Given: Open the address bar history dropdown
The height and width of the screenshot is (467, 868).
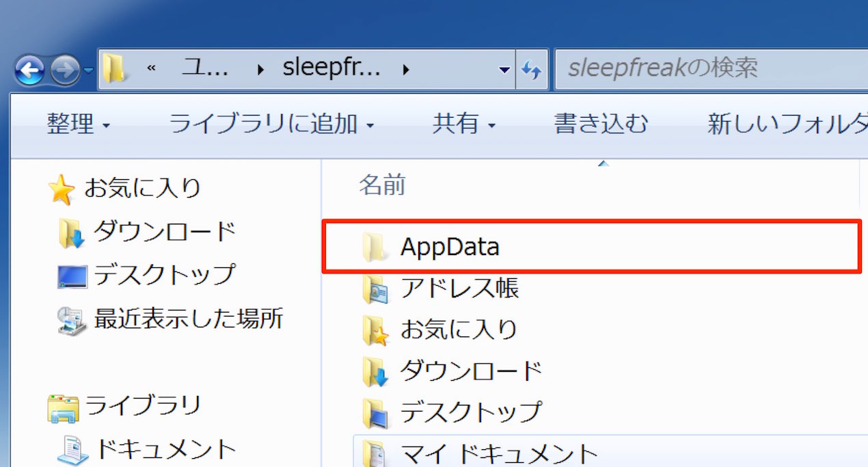Looking at the screenshot, I should [504, 70].
